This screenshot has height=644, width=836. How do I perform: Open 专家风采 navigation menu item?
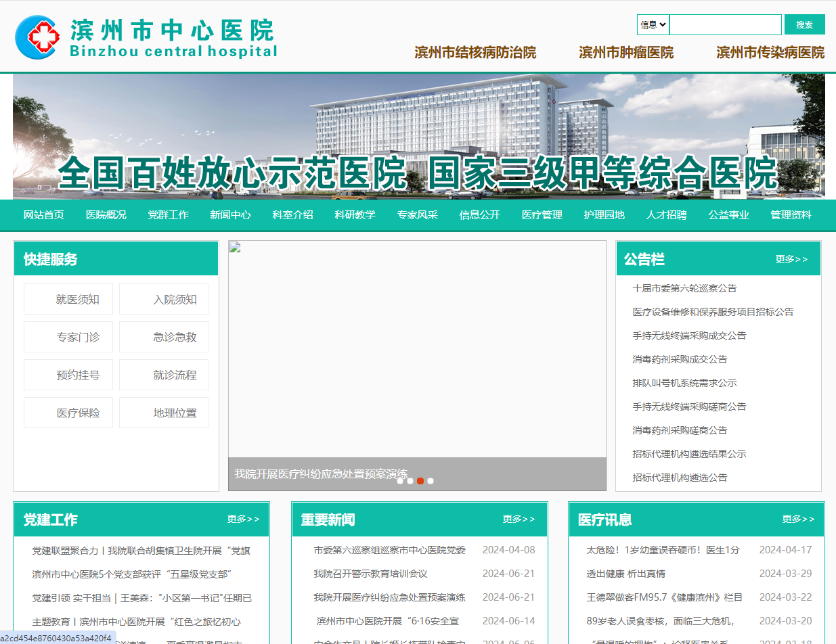tap(418, 215)
